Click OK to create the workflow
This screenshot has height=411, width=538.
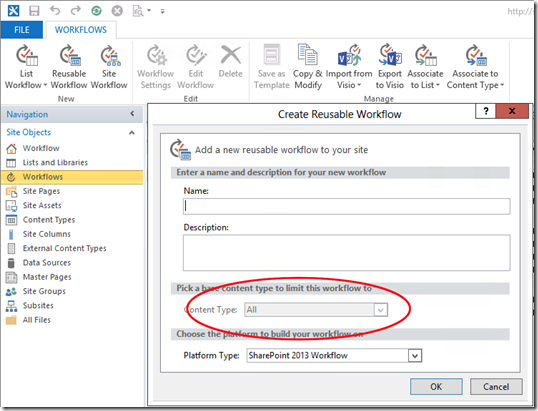tap(436, 387)
